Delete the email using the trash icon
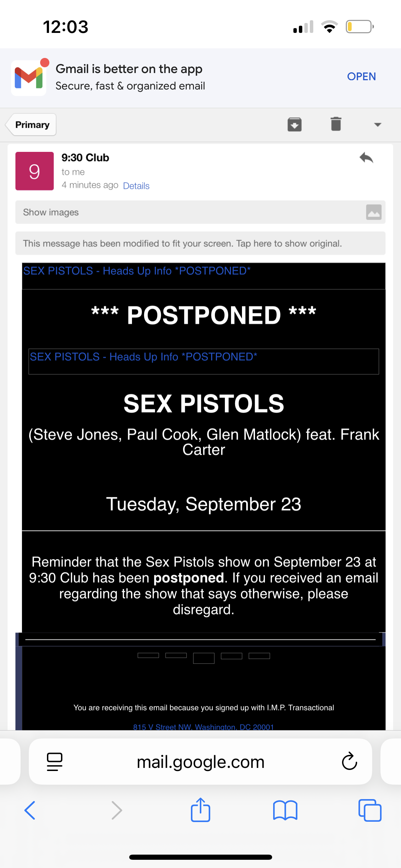Screen dimensions: 401x868 [336, 124]
